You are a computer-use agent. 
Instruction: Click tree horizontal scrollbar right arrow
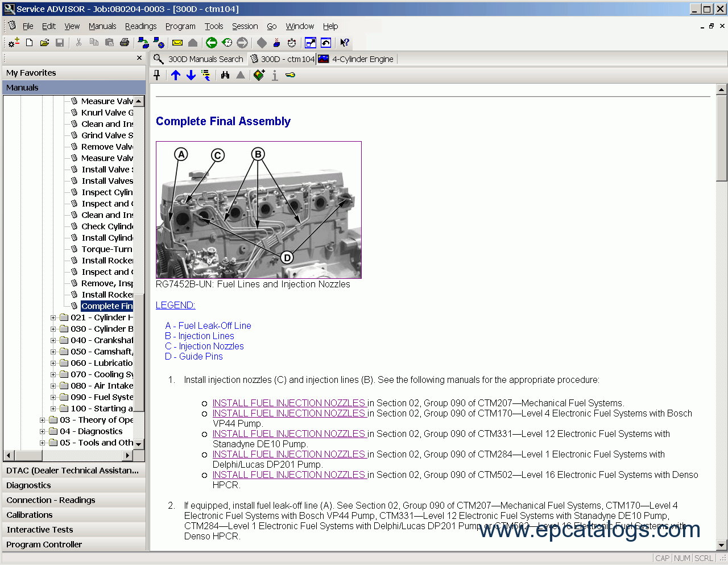128,455
